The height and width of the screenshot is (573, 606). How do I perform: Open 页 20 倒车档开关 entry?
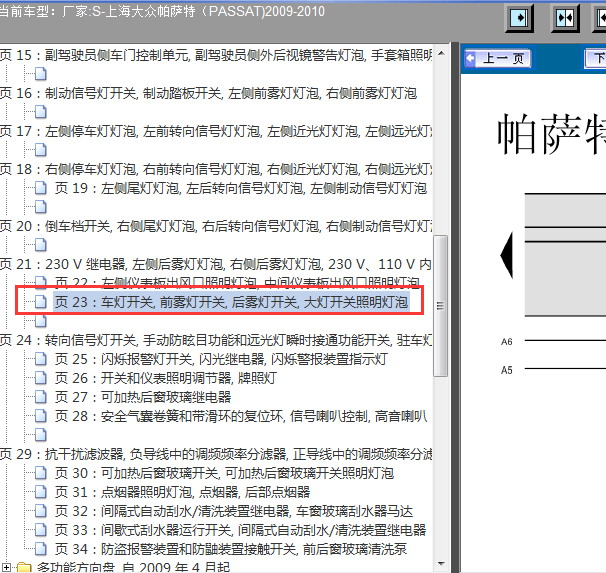click(216, 226)
